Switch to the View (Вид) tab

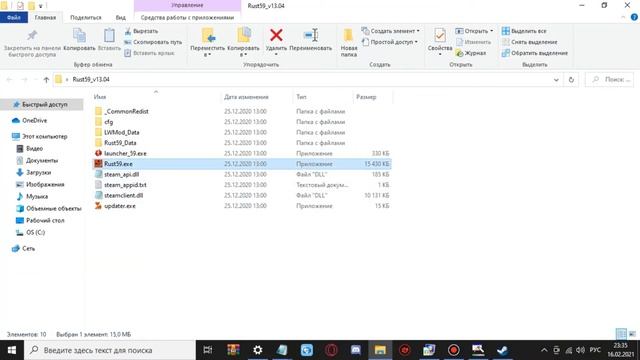[120, 18]
